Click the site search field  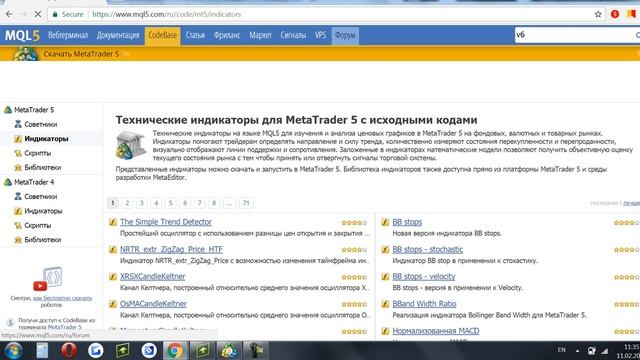[x=576, y=35]
